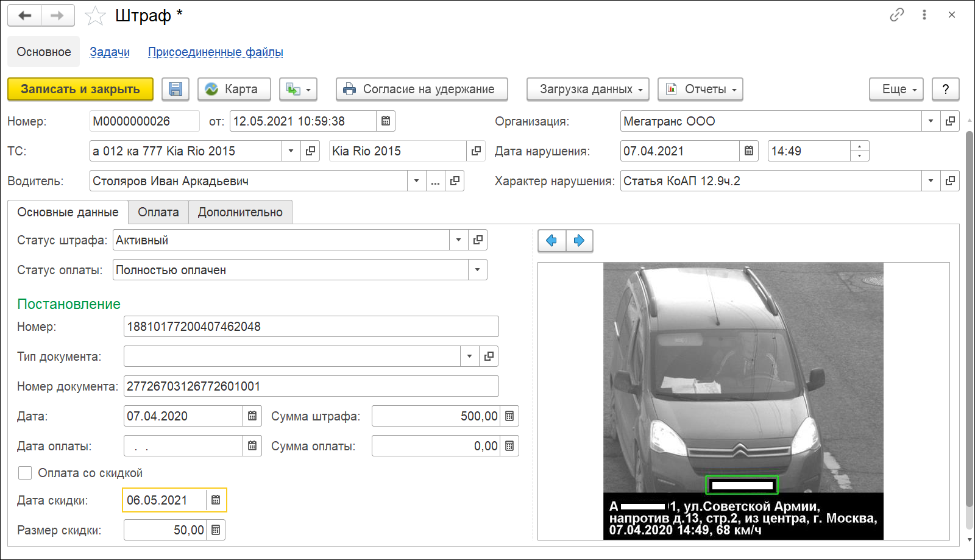
Task: Open the driver record details icon
Action: [x=455, y=181]
